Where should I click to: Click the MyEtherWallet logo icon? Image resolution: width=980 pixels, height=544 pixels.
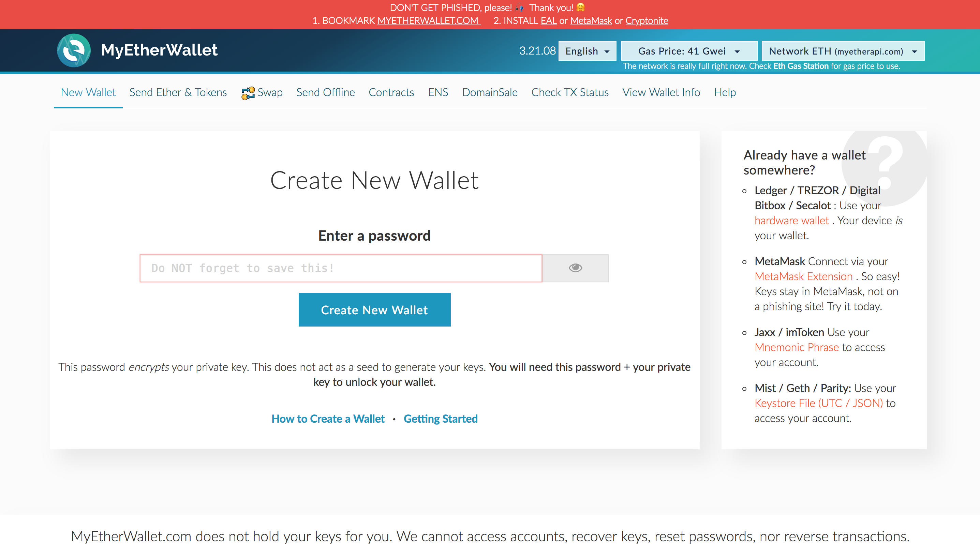(x=74, y=50)
